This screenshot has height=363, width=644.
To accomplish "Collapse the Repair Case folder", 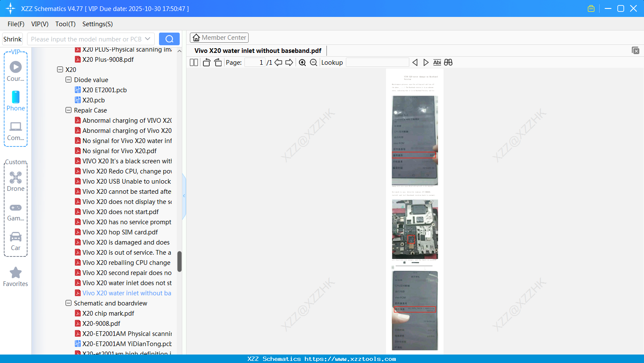I will tap(69, 110).
